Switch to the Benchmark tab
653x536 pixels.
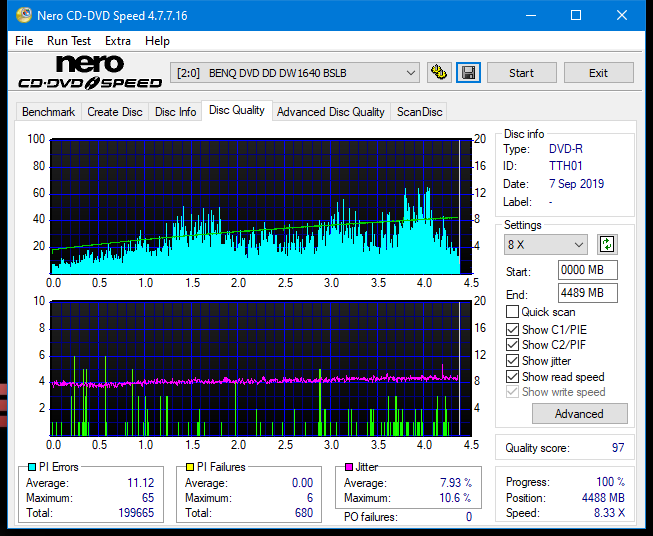pos(49,112)
